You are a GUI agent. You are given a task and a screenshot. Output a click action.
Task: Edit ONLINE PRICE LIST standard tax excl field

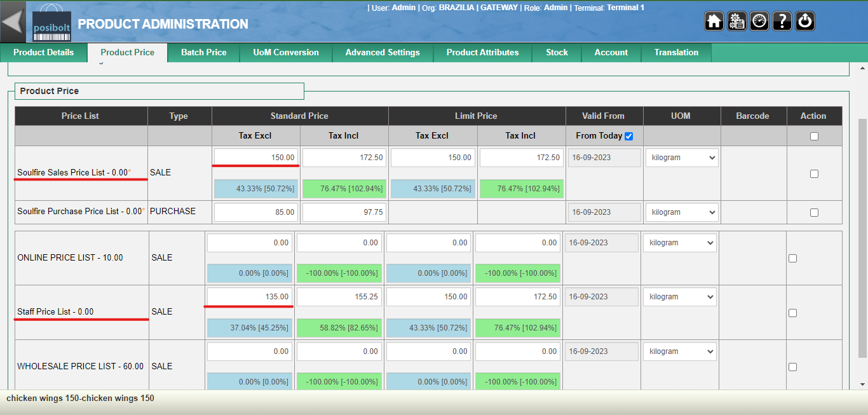coord(250,243)
